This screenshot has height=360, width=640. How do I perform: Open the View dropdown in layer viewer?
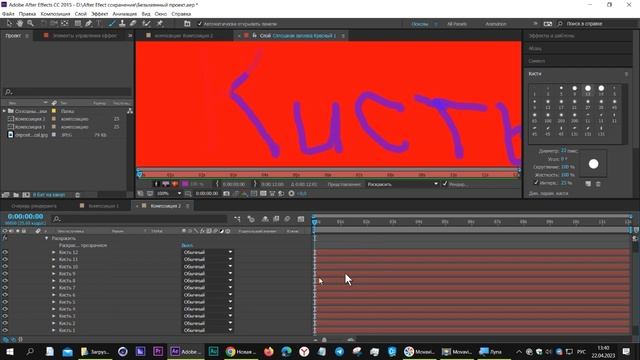[402, 184]
